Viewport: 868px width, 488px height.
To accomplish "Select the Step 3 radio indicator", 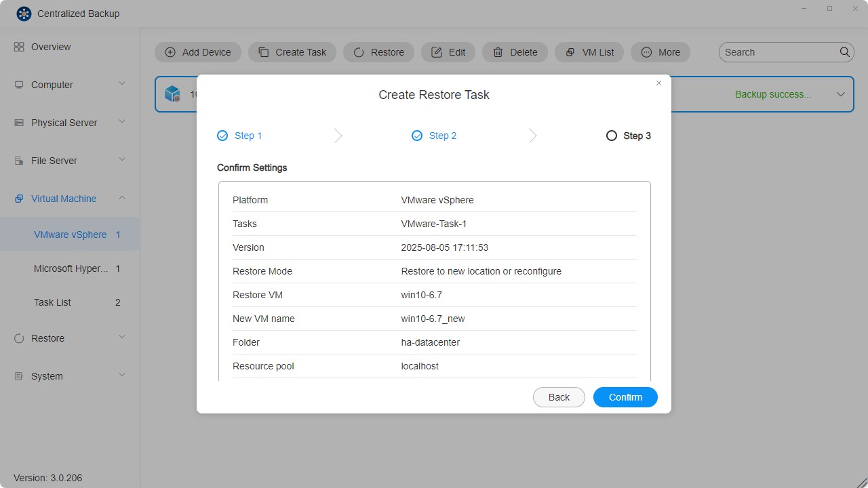I will [611, 136].
